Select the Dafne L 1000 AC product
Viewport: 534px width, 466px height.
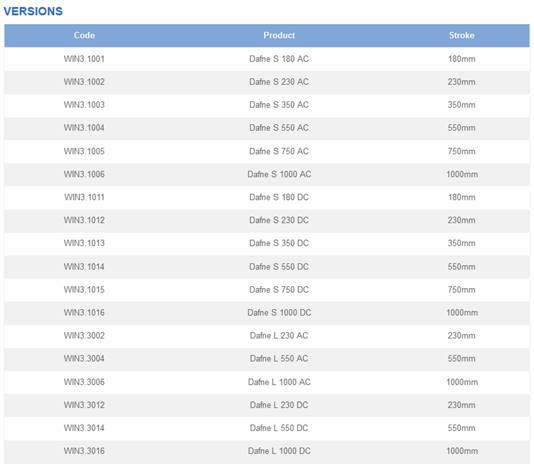click(x=279, y=382)
